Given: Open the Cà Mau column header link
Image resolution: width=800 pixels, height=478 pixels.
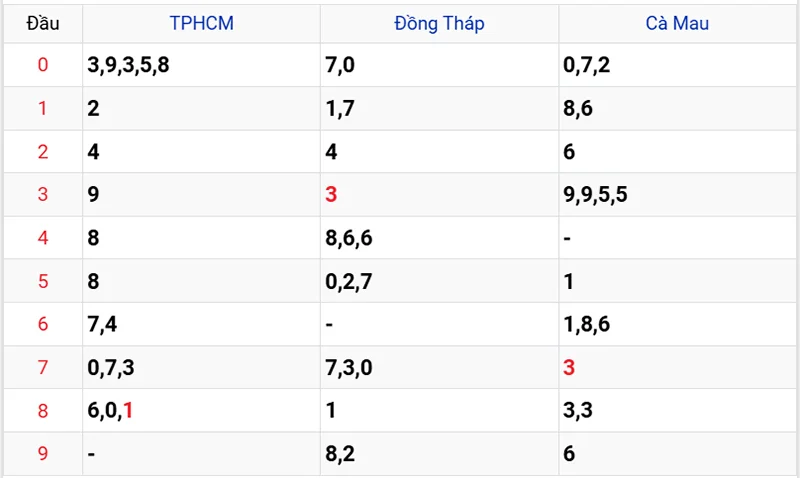Looking at the screenshot, I should tap(677, 23).
